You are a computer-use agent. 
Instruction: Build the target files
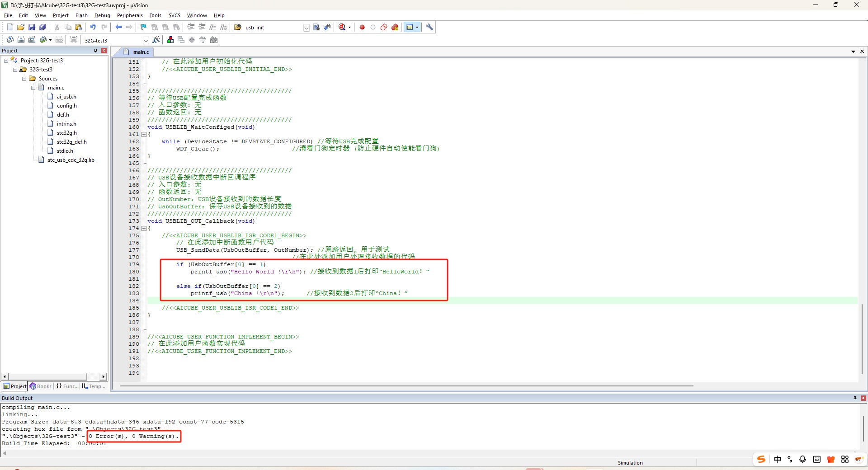click(21, 40)
